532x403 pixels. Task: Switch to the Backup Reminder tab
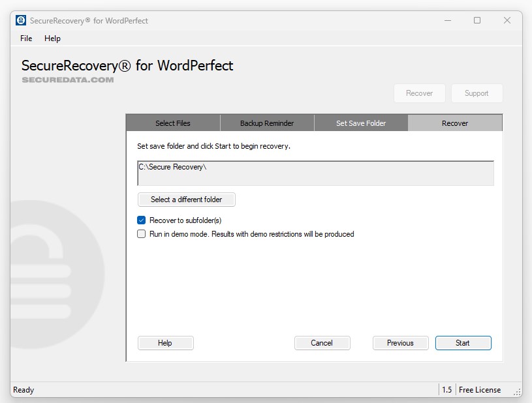click(x=267, y=123)
